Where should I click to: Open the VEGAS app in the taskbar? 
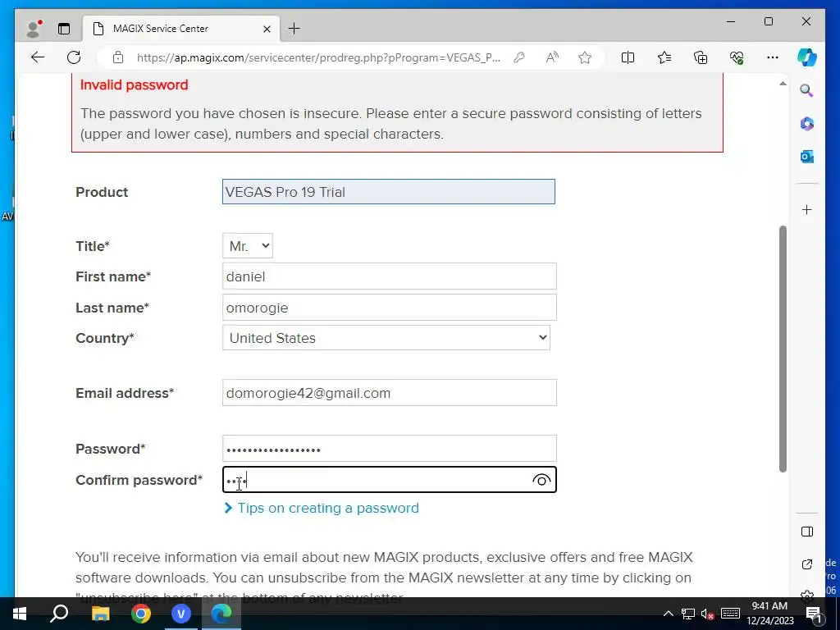181,614
